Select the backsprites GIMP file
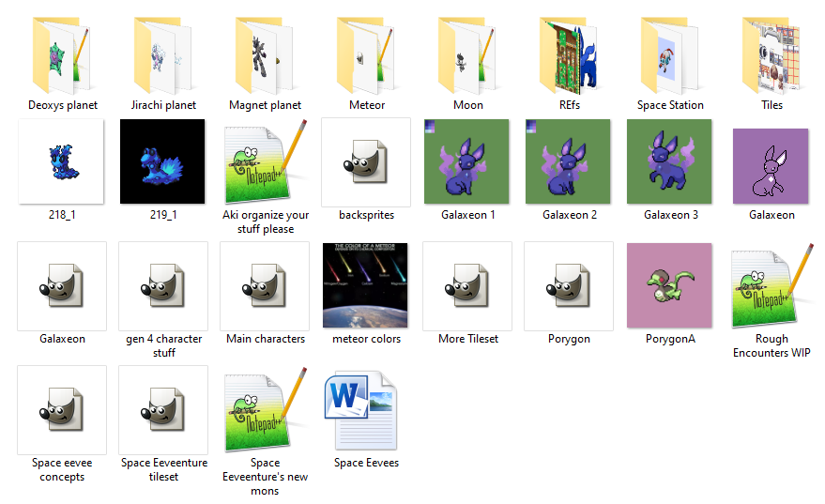This screenshot has width=825, height=504. tap(366, 162)
